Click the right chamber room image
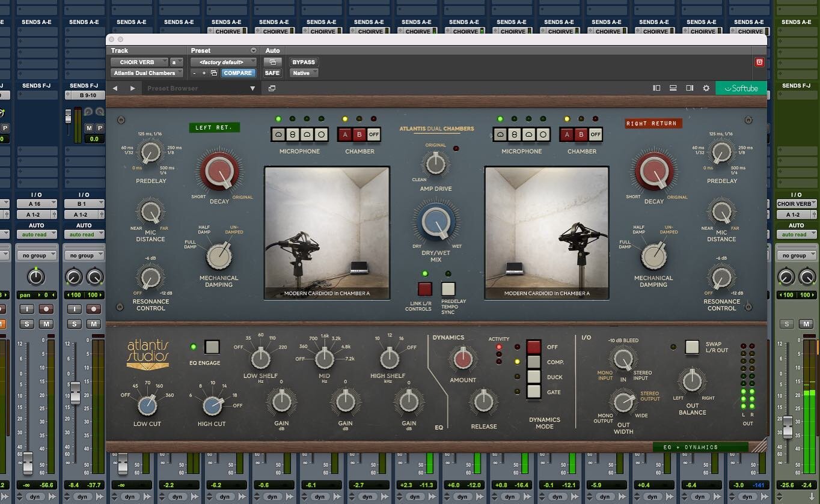This screenshot has height=504, width=820. point(546,233)
